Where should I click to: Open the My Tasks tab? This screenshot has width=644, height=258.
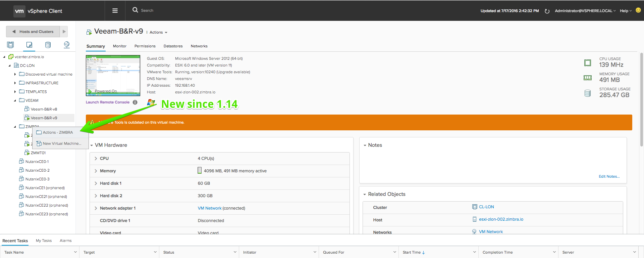pos(44,241)
